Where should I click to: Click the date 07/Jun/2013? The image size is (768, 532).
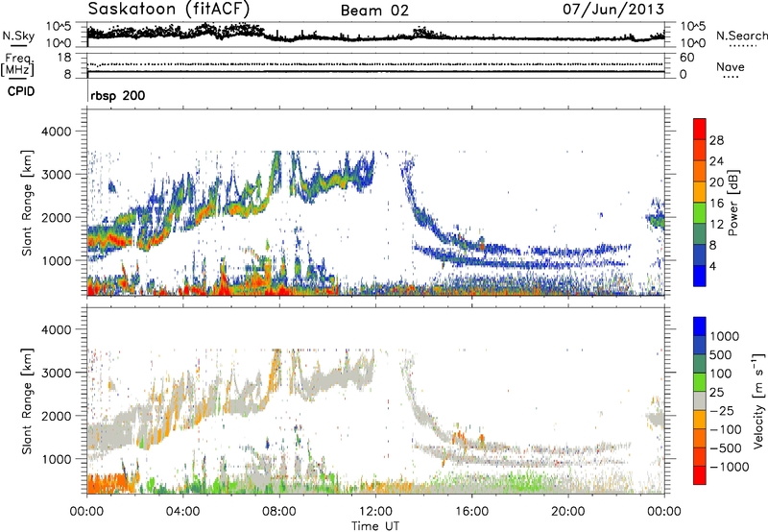coord(613,9)
